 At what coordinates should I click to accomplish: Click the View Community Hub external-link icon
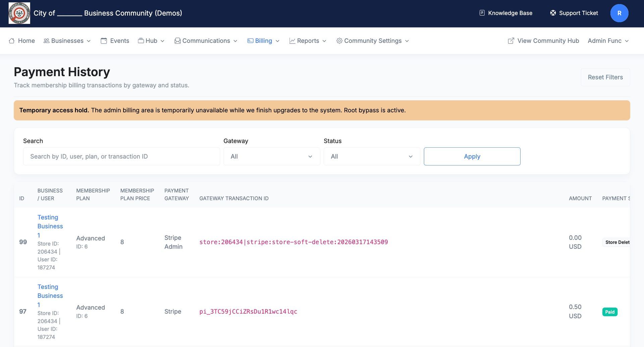tap(511, 40)
